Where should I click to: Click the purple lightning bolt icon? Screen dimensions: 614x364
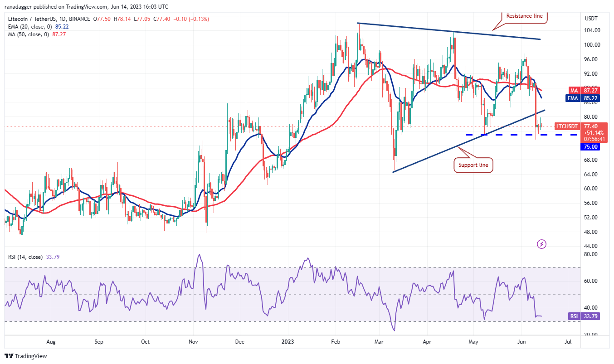pyautogui.click(x=541, y=244)
